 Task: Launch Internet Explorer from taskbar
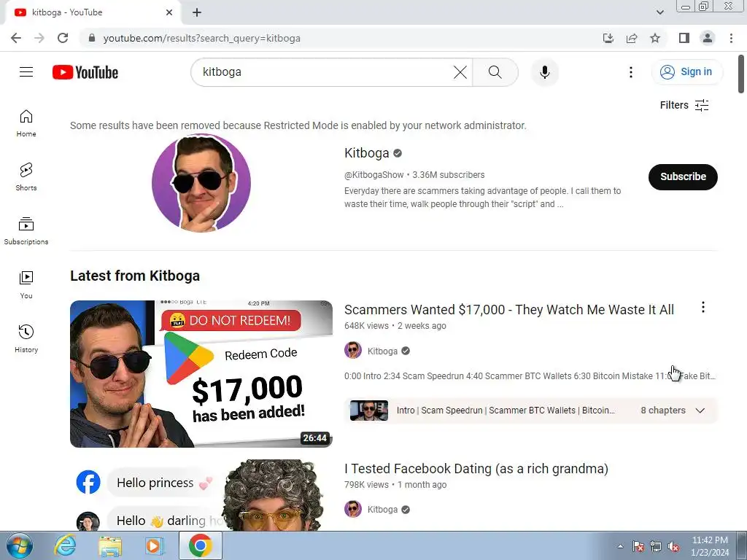click(64, 545)
